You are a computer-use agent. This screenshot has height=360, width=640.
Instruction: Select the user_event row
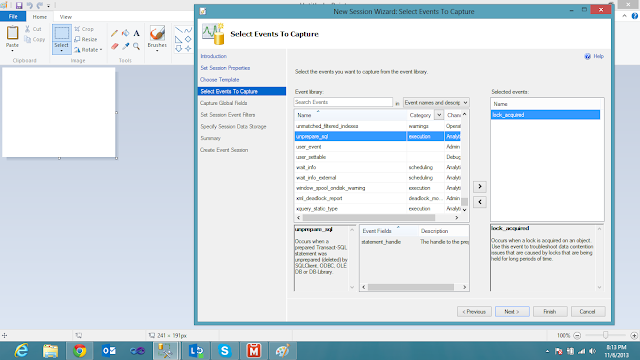pos(378,147)
